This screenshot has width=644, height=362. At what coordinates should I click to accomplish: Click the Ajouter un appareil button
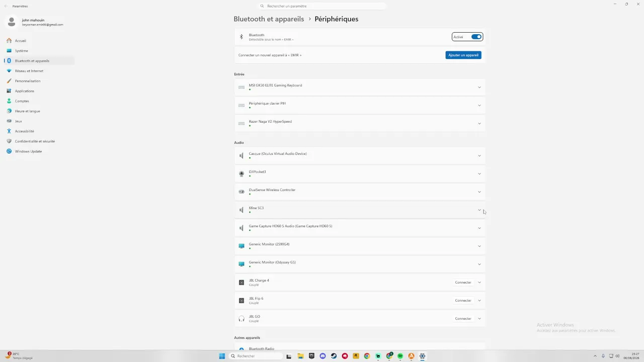[463, 55]
